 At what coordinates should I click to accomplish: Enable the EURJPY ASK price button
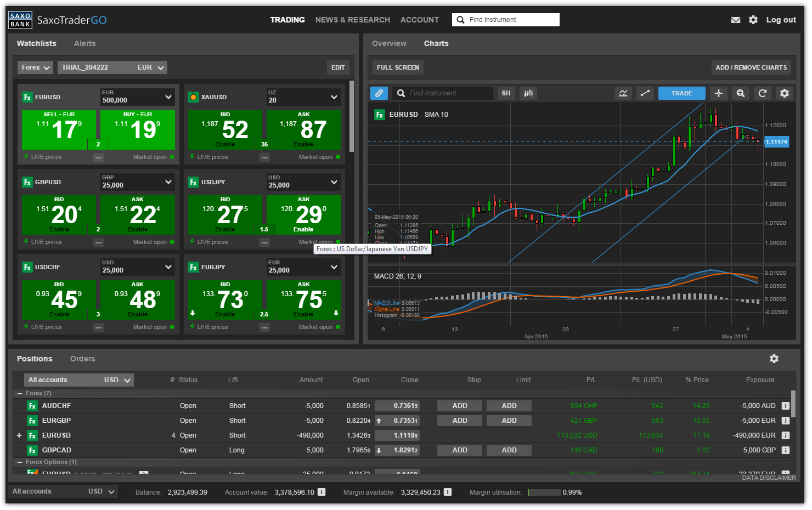[303, 300]
